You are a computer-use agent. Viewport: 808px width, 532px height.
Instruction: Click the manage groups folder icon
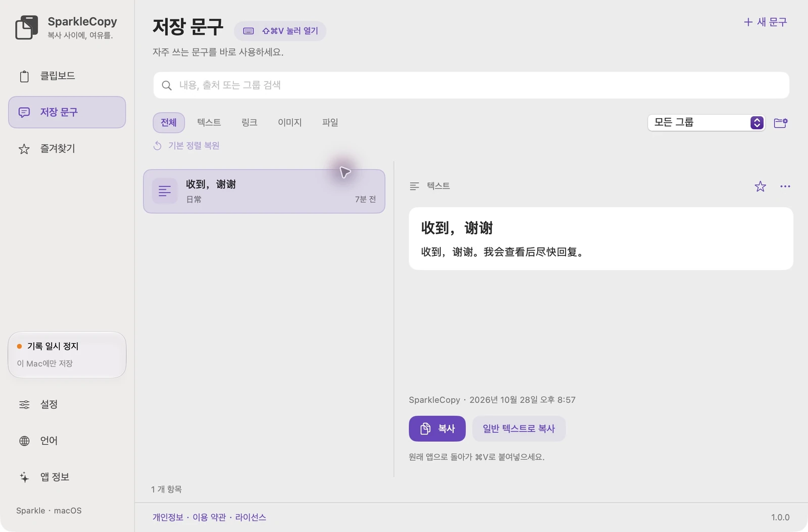coord(781,123)
